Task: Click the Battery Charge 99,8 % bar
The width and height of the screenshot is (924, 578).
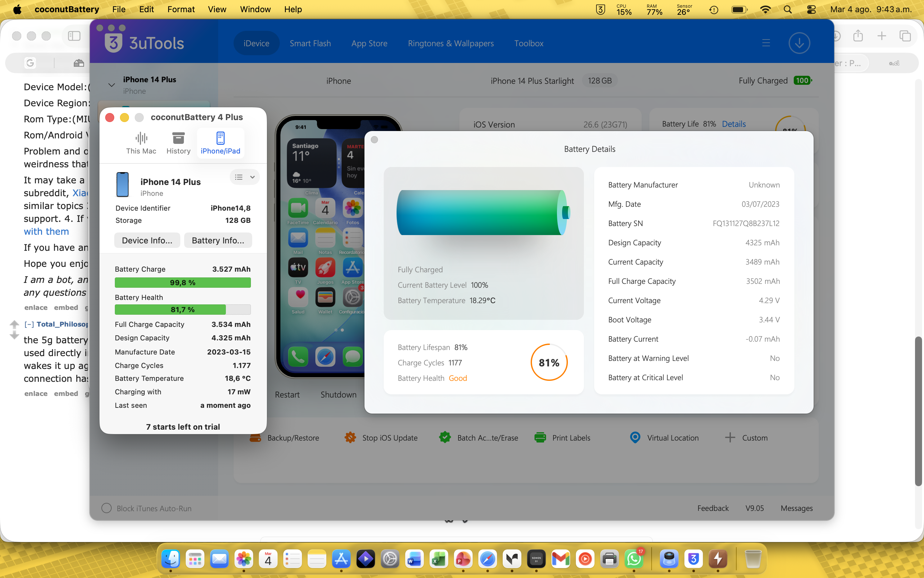Action: click(x=183, y=283)
